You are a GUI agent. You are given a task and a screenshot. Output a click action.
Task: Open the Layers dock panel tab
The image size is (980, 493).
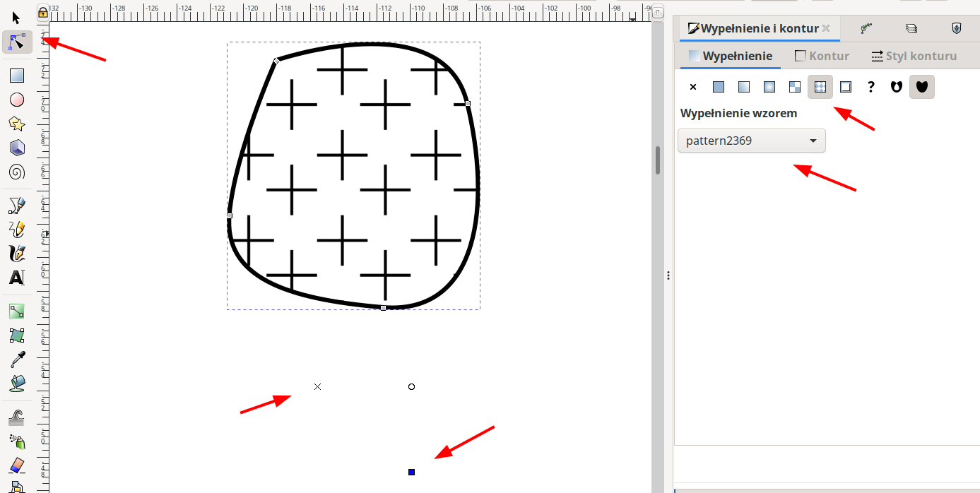point(911,29)
